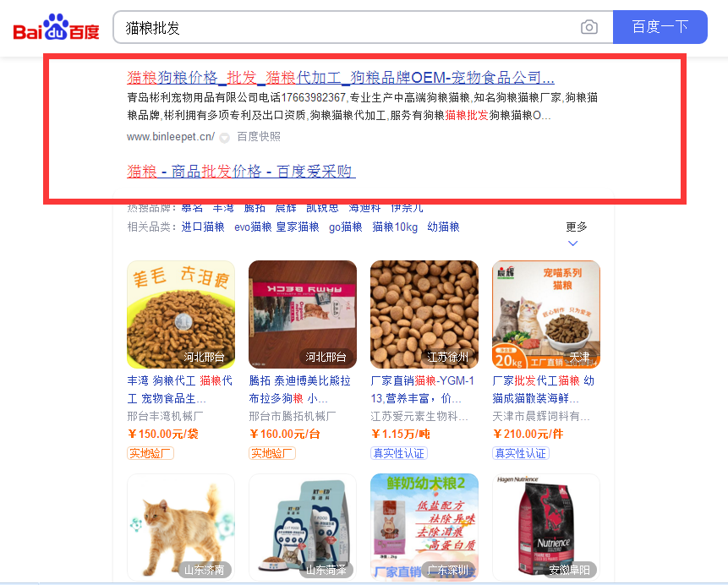Click 真实性认证 badge under ¥1.15万 product
Image resolution: width=728 pixels, height=585 pixels.
click(x=399, y=453)
